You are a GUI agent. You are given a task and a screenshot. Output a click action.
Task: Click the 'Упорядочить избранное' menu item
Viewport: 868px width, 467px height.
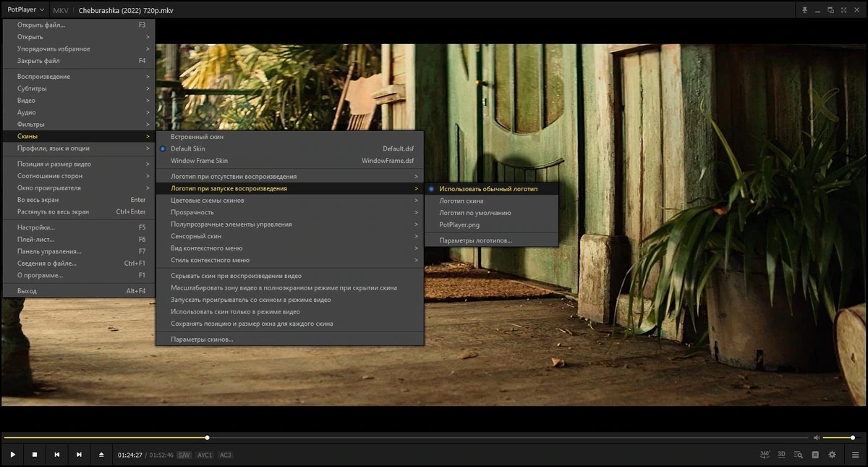coord(78,49)
